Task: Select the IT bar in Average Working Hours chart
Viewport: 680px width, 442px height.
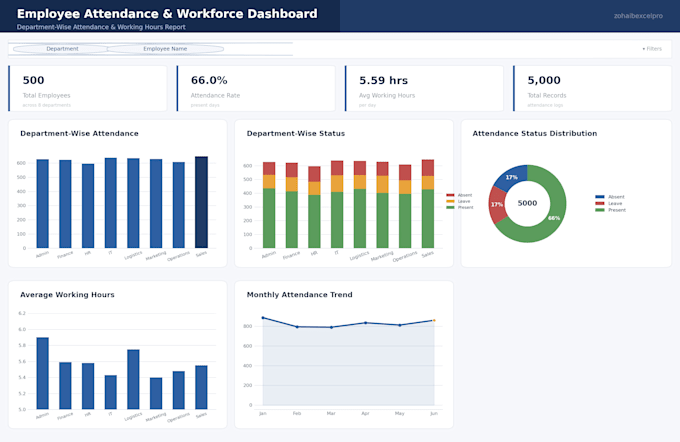Action: point(111,392)
